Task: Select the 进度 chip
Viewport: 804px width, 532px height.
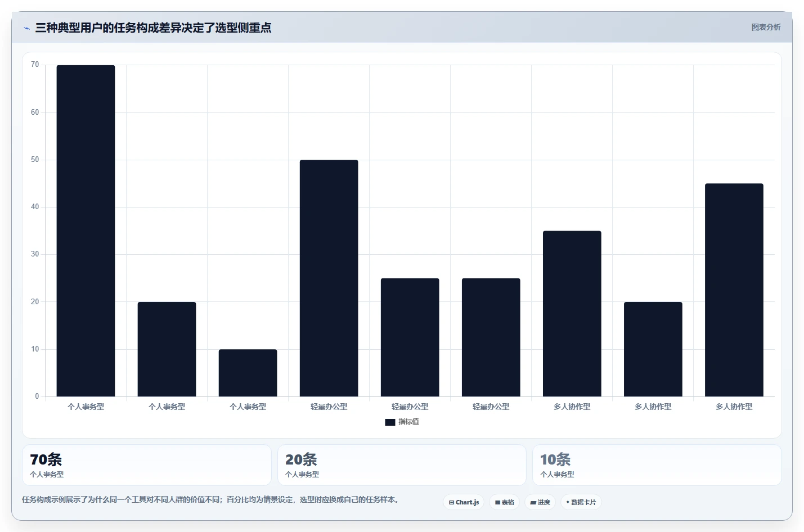Action: coord(540,502)
